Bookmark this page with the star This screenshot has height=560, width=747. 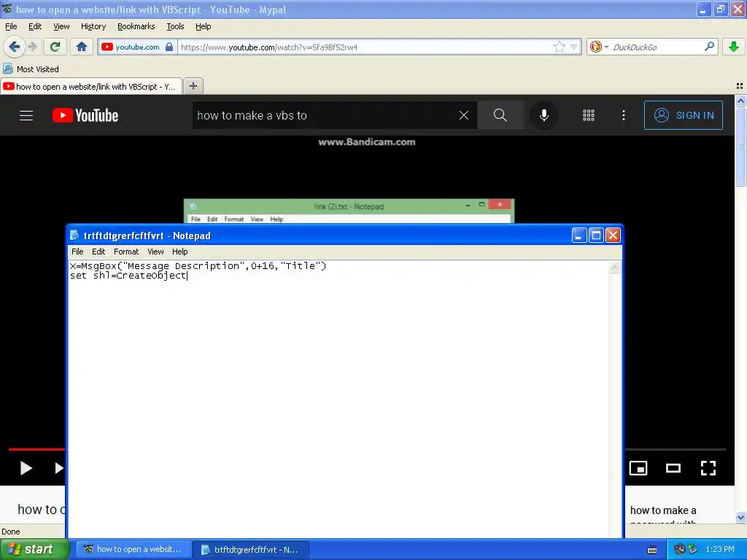559,47
